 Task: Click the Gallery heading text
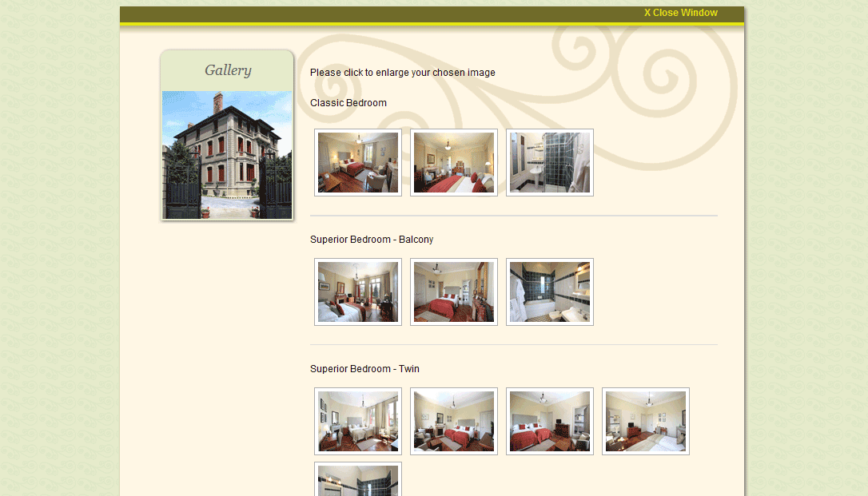click(x=228, y=70)
